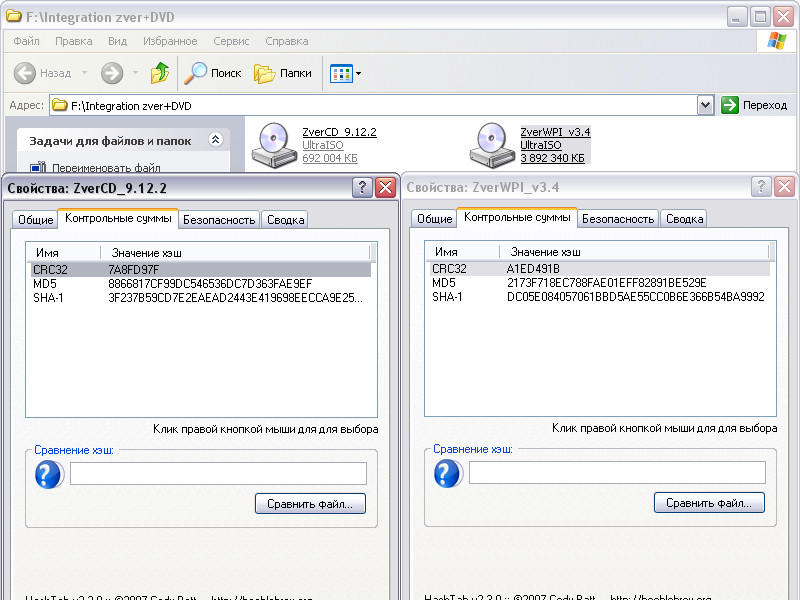
Task: Open Сводка tab in ZverWPI properties
Action: (x=685, y=219)
